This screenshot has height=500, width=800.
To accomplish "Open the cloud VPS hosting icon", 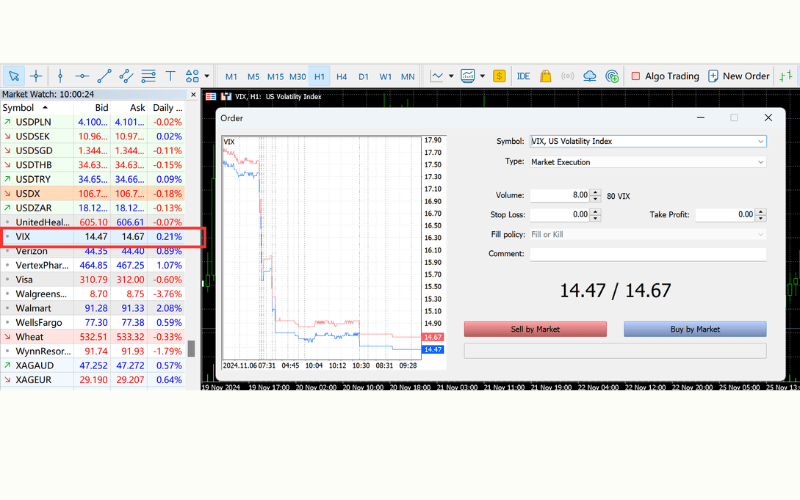I will click(x=589, y=76).
